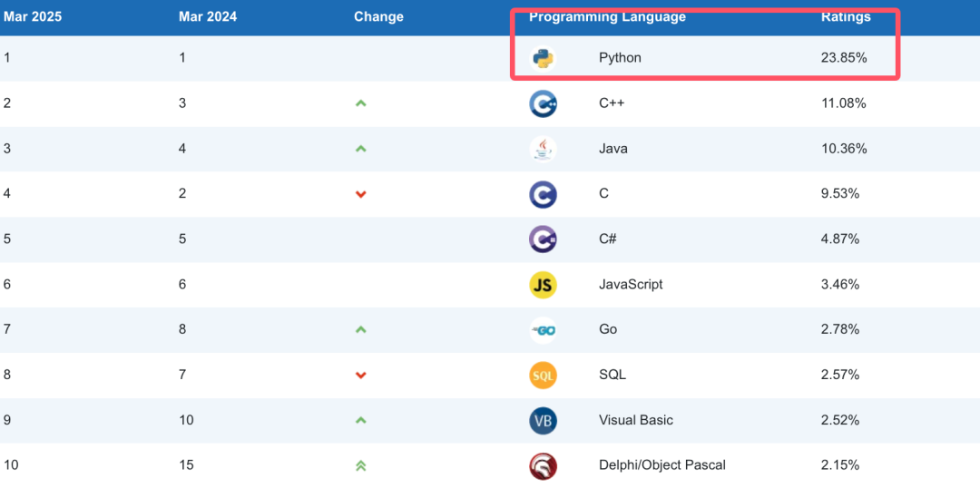This screenshot has height=488, width=980.
Task: Click Mar 2024 rank 10 in Visual Basic row
Action: pyautogui.click(x=186, y=420)
